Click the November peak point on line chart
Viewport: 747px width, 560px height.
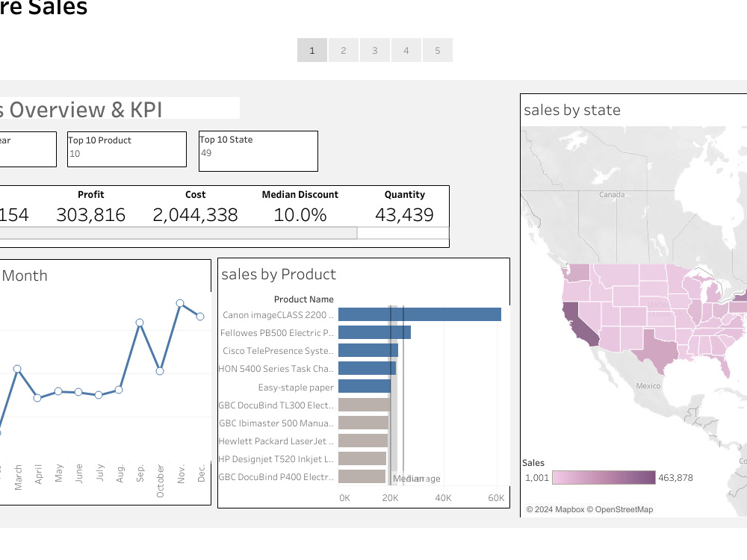tap(180, 303)
